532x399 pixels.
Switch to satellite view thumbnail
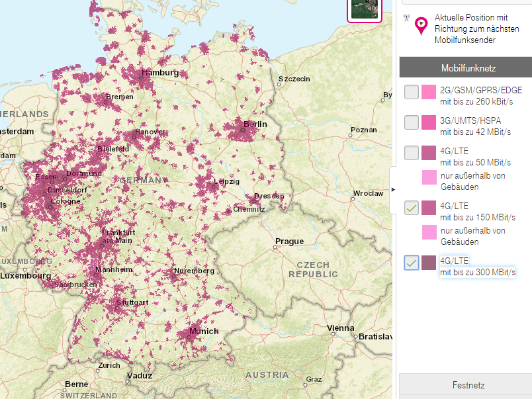pyautogui.click(x=365, y=9)
